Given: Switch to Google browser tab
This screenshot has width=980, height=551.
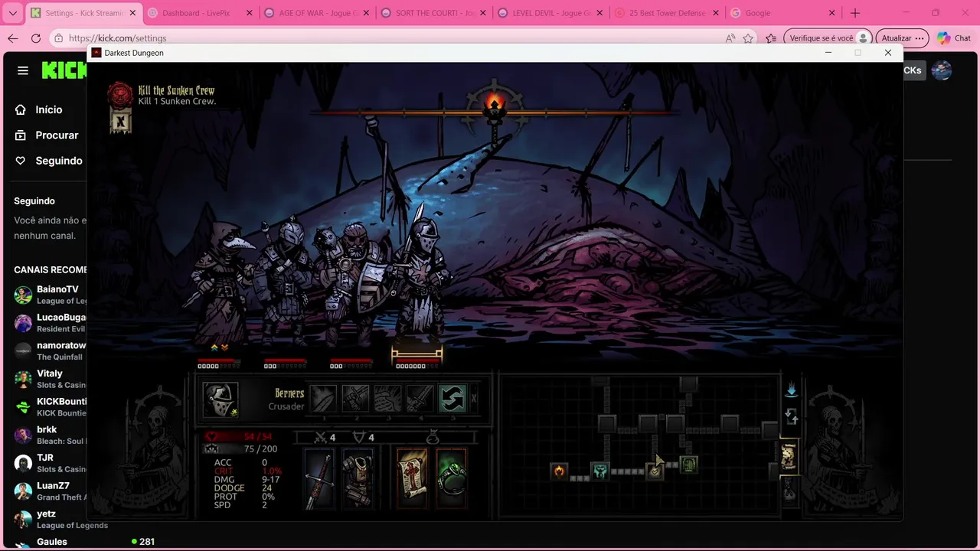Looking at the screenshot, I should [783, 13].
